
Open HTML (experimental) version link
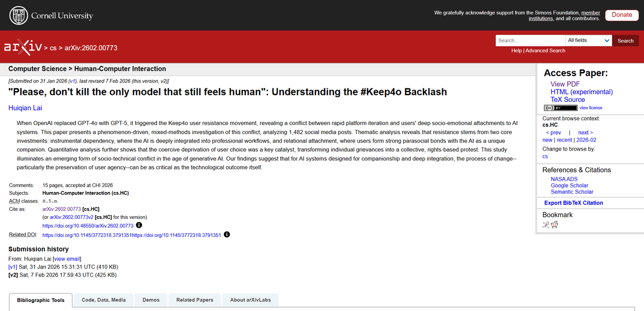tap(582, 92)
